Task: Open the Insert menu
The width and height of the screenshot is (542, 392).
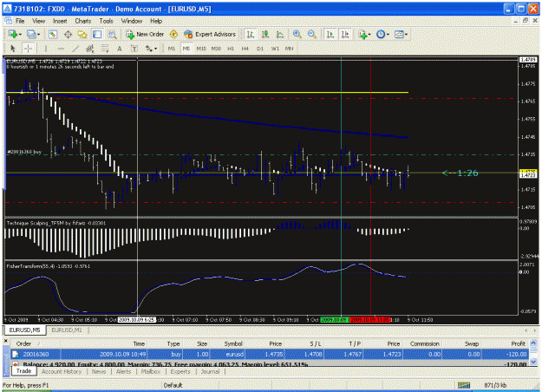Action: (60, 21)
